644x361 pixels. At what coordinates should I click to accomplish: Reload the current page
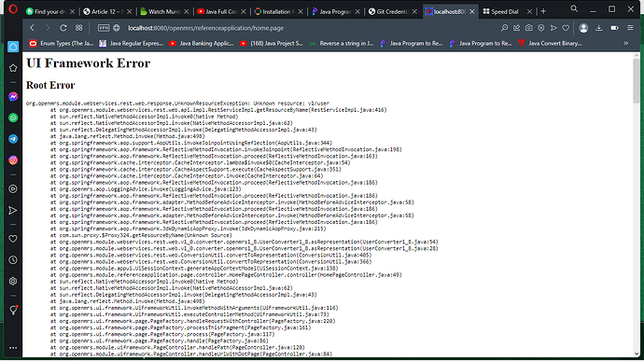pos(63,28)
